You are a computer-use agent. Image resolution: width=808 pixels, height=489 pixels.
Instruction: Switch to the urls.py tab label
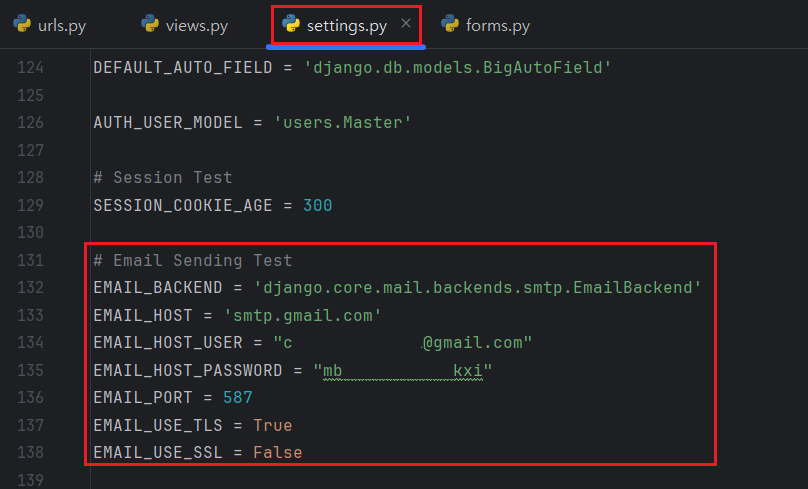pyautogui.click(x=62, y=26)
